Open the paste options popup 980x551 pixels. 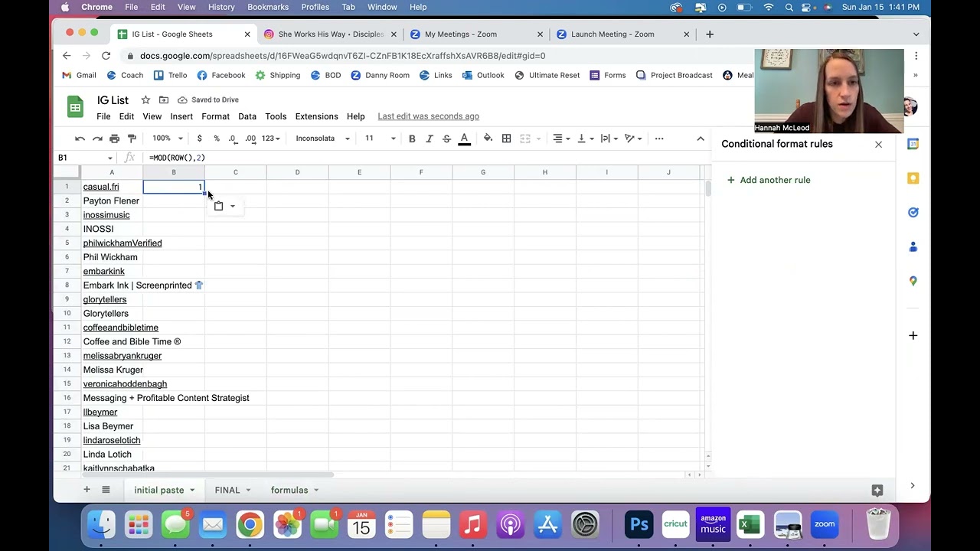click(x=224, y=206)
